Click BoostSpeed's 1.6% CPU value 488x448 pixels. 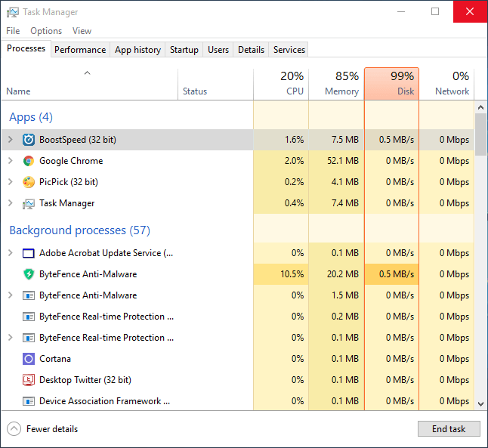pyautogui.click(x=294, y=140)
